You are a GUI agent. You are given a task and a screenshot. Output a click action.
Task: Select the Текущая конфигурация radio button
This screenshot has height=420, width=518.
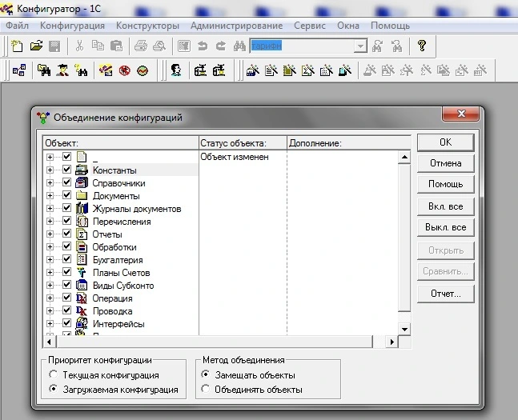(x=54, y=374)
